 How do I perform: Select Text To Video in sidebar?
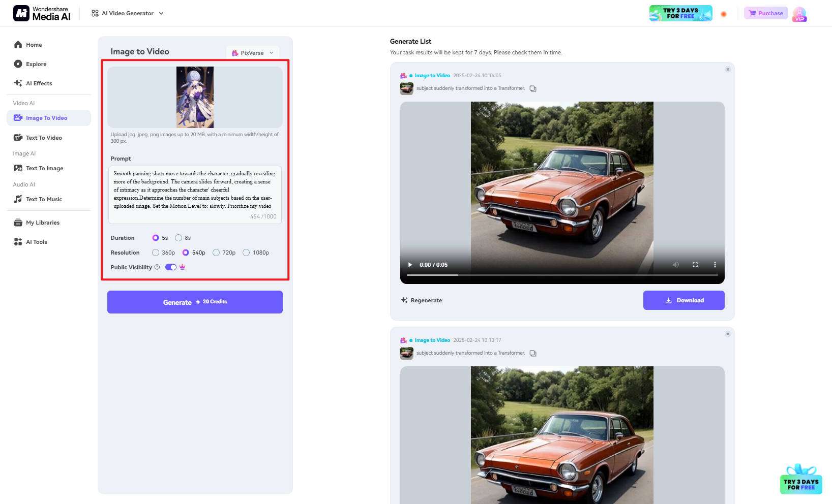[x=49, y=138]
